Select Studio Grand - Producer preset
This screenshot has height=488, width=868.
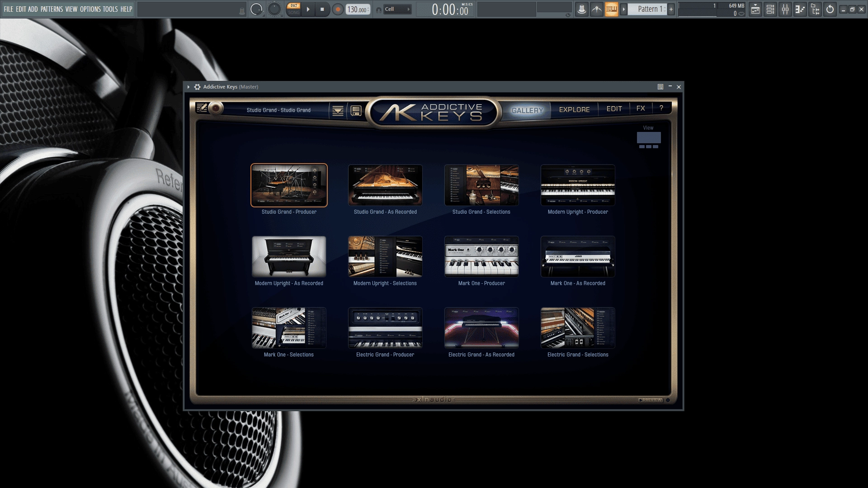point(289,185)
